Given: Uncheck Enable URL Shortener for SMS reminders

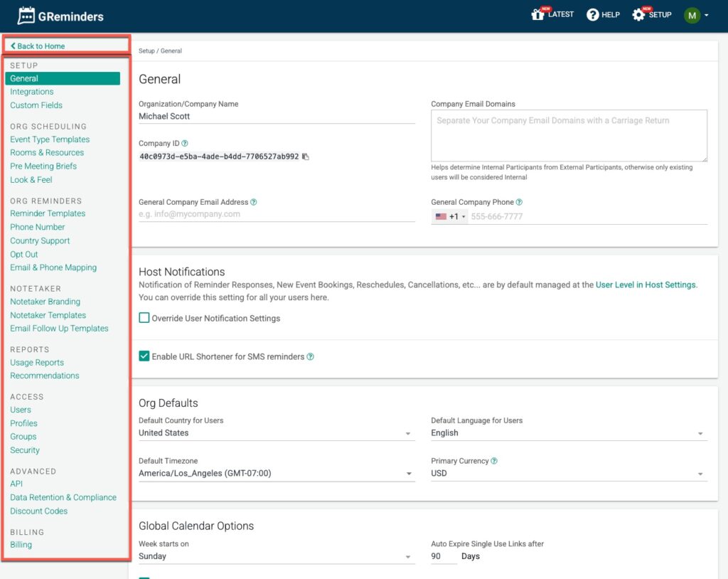Looking at the screenshot, I should click(144, 356).
